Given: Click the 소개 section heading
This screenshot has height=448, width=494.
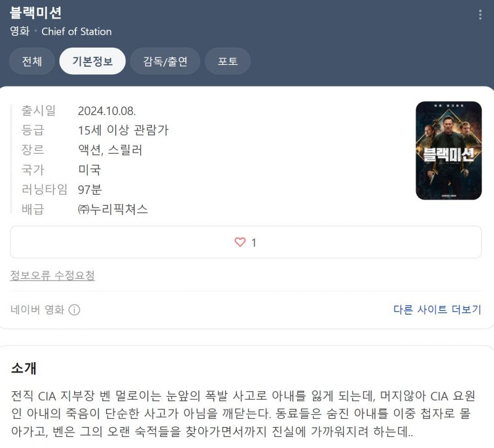Looking at the screenshot, I should click(x=23, y=368).
